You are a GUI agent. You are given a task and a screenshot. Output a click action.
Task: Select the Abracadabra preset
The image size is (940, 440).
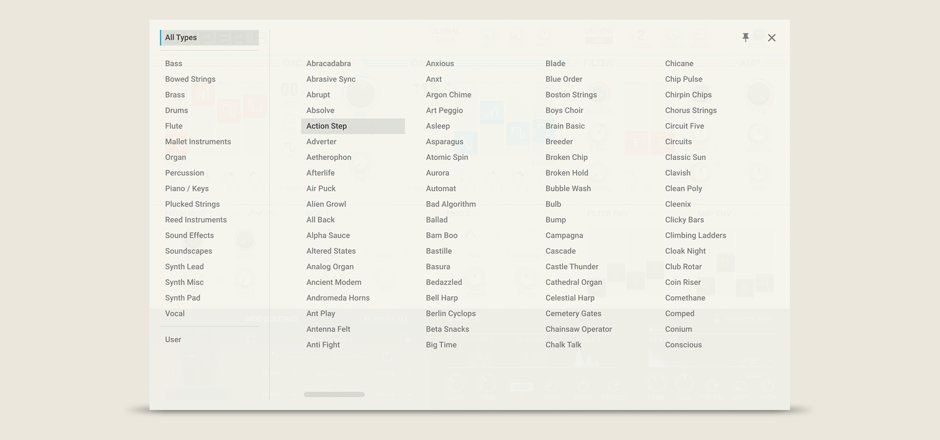pyautogui.click(x=328, y=64)
